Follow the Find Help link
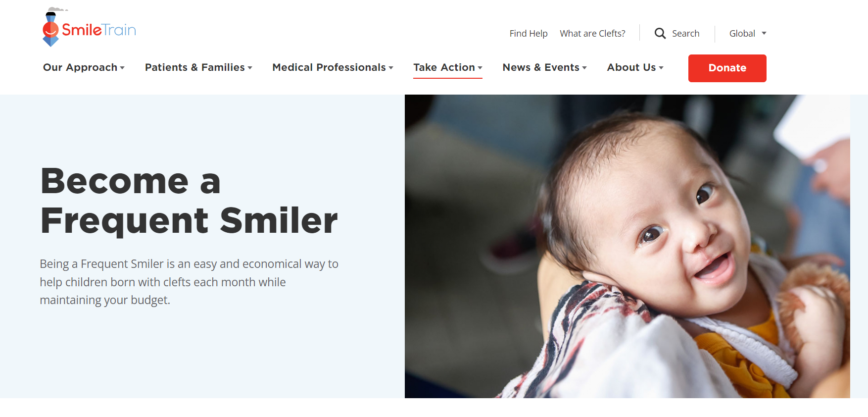 tap(529, 33)
